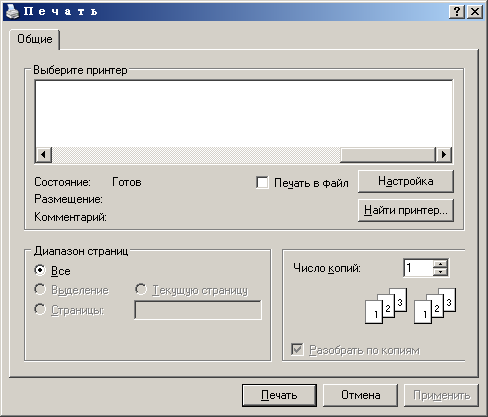The image size is (488, 417).
Task: Close the Печать dialog window
Action: [x=475, y=12]
